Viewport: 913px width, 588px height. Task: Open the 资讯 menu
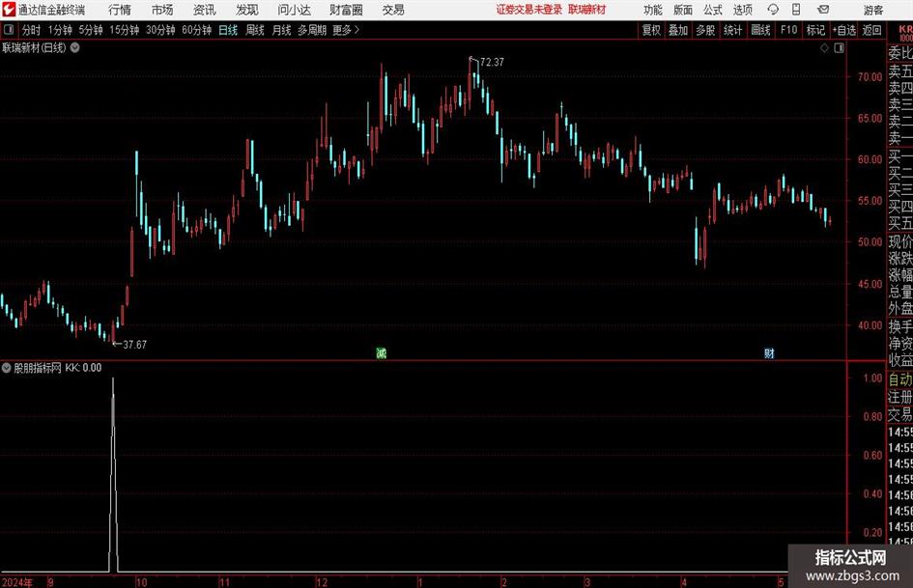205,10
